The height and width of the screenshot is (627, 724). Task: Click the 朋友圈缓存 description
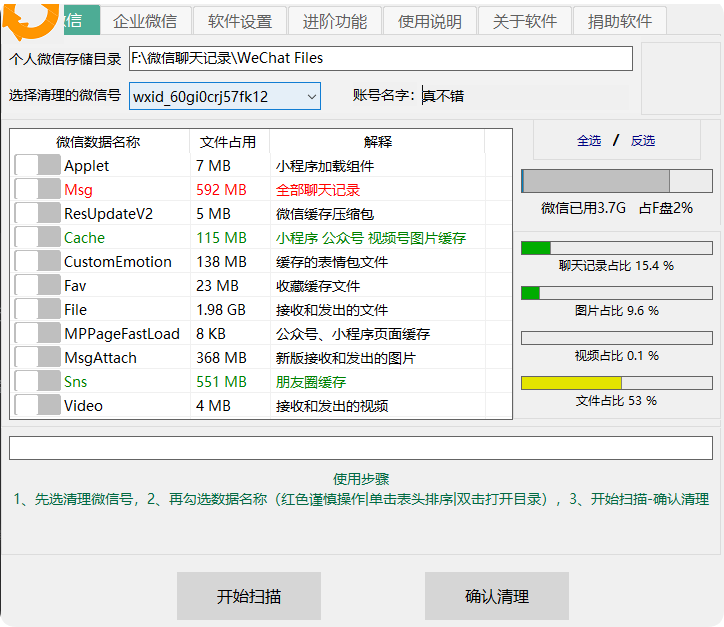point(311,382)
